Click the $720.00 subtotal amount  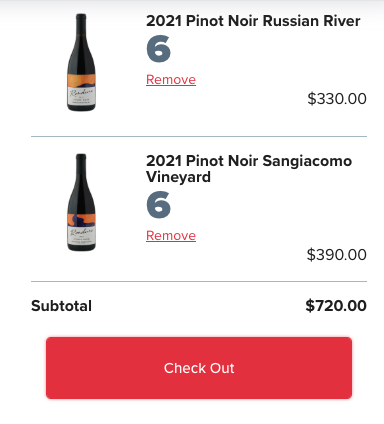point(336,306)
